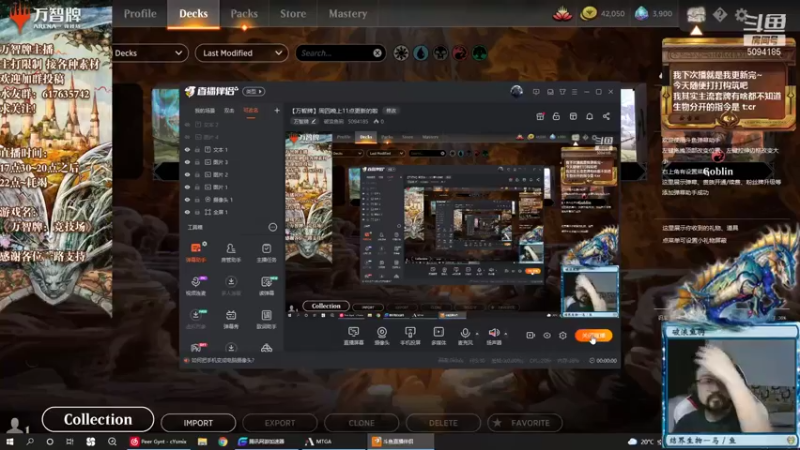Go to the Store tab
Image resolution: width=800 pixels, height=450 pixels.
(x=293, y=14)
